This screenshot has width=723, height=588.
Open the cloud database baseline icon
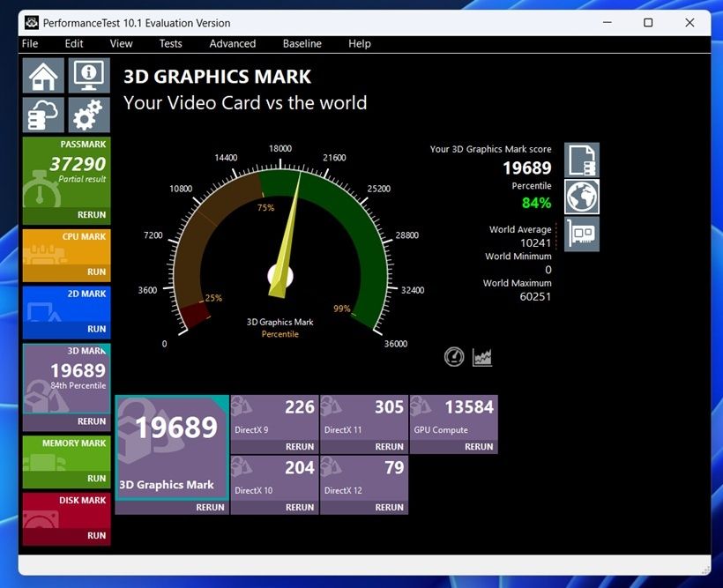tap(43, 115)
